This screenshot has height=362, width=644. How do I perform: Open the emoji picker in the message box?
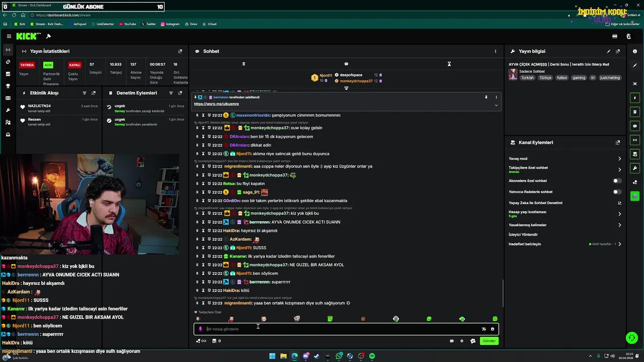493,329
